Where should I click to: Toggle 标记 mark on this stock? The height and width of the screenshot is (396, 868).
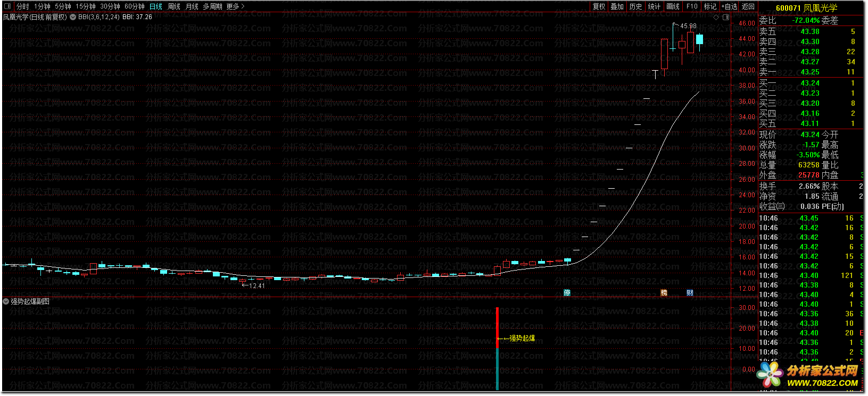pos(710,6)
